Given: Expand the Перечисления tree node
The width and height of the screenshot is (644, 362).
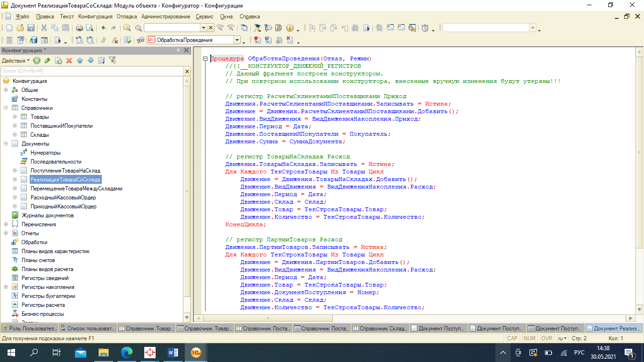Looking at the screenshot, I should [x=6, y=224].
